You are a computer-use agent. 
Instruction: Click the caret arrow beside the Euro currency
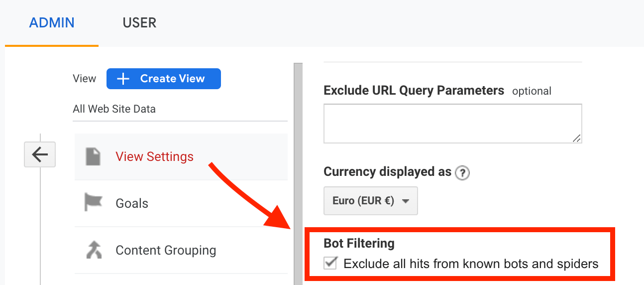[x=406, y=201]
